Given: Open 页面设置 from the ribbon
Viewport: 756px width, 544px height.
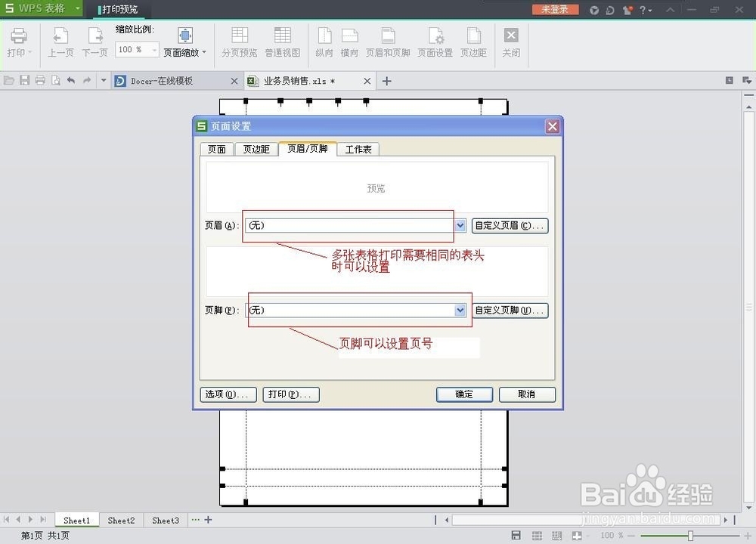Looking at the screenshot, I should (x=435, y=43).
